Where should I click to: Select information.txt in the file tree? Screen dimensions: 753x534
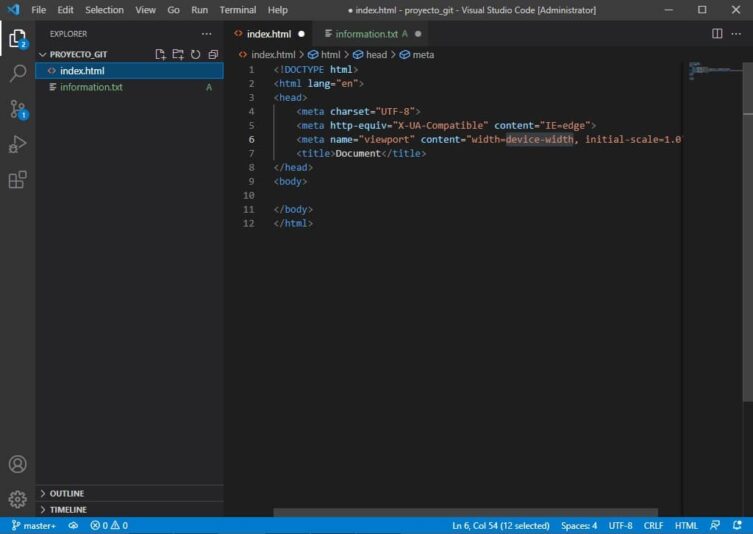pyautogui.click(x=91, y=87)
